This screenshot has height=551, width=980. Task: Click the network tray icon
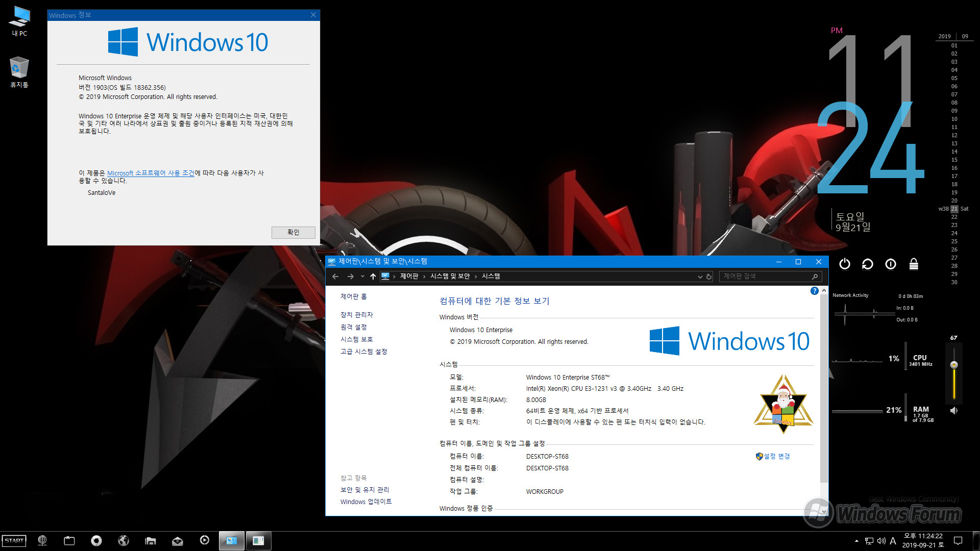869,541
